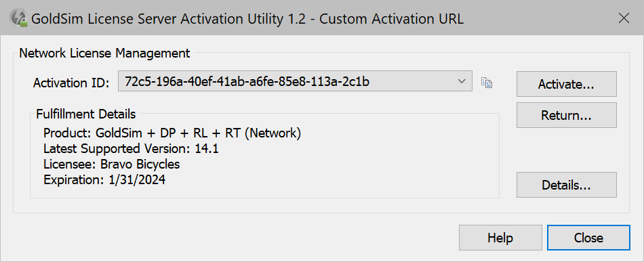This screenshot has width=644, height=262.
Task: Click the window title bar text
Action: [x=247, y=19]
